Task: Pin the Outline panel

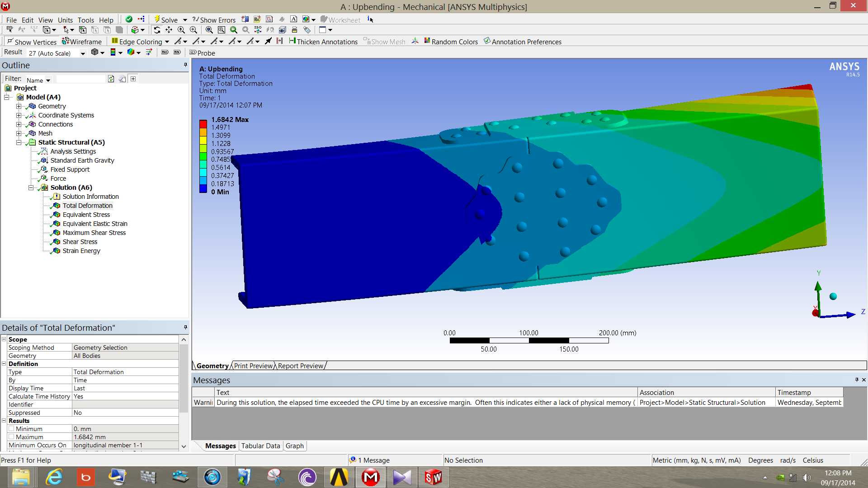Action: 185,65
